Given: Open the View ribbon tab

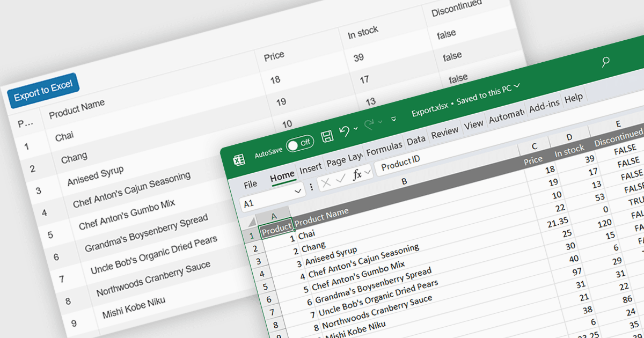Looking at the screenshot, I should [474, 125].
